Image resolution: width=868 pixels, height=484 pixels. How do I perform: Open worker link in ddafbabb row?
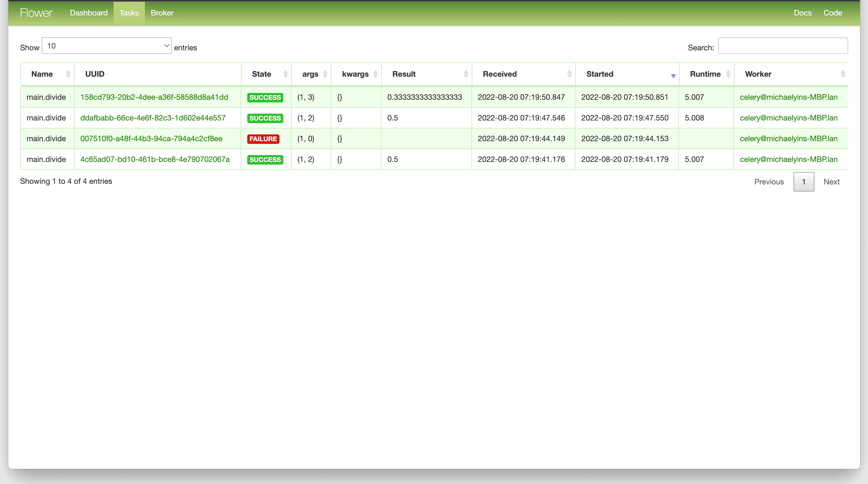[788, 118]
